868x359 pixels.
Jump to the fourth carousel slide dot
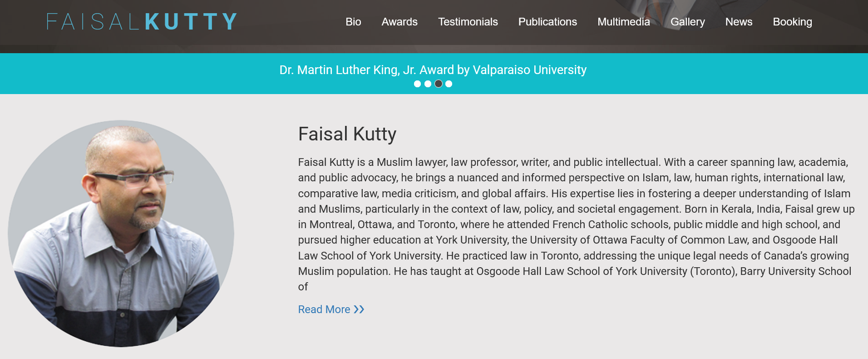[x=449, y=84]
